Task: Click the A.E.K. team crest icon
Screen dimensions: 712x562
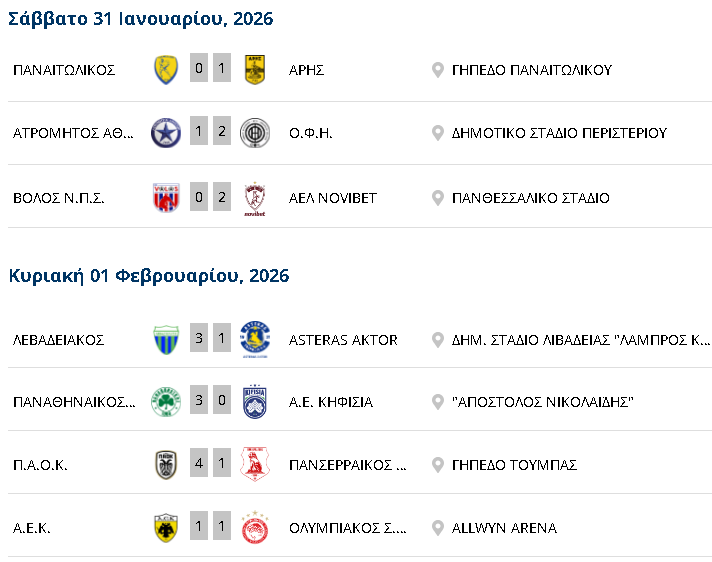Action: [166, 528]
